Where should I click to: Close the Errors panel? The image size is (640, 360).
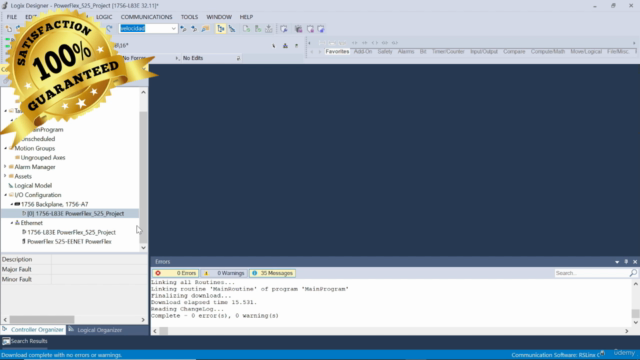point(635,262)
